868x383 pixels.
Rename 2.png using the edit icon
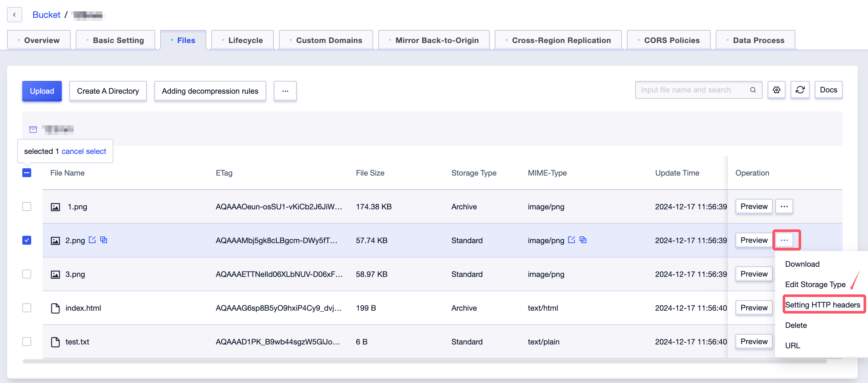pyautogui.click(x=92, y=240)
